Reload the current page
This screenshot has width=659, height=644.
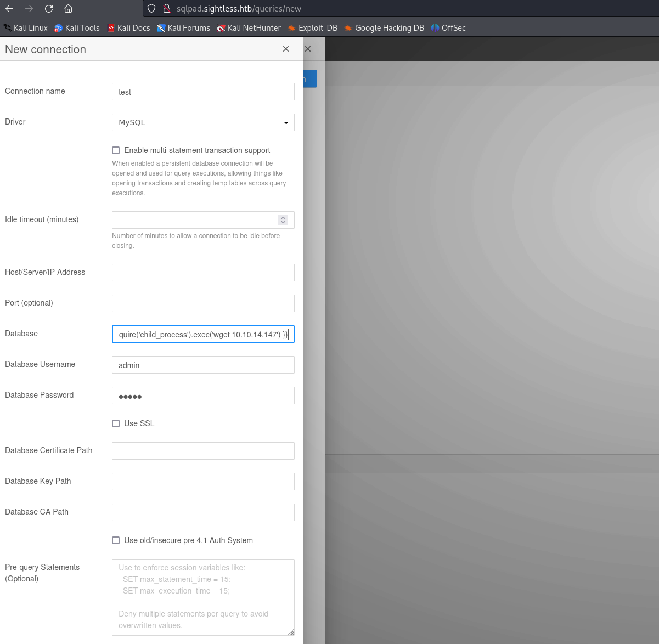(49, 9)
